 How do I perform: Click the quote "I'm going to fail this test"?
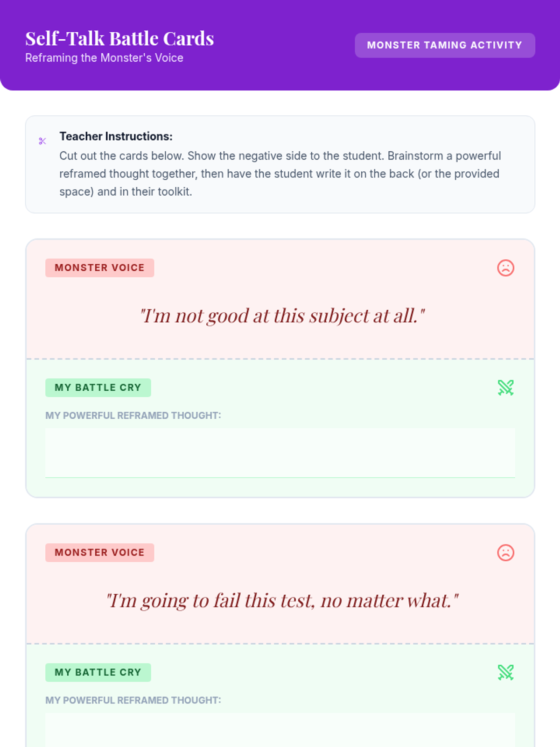[x=282, y=601]
